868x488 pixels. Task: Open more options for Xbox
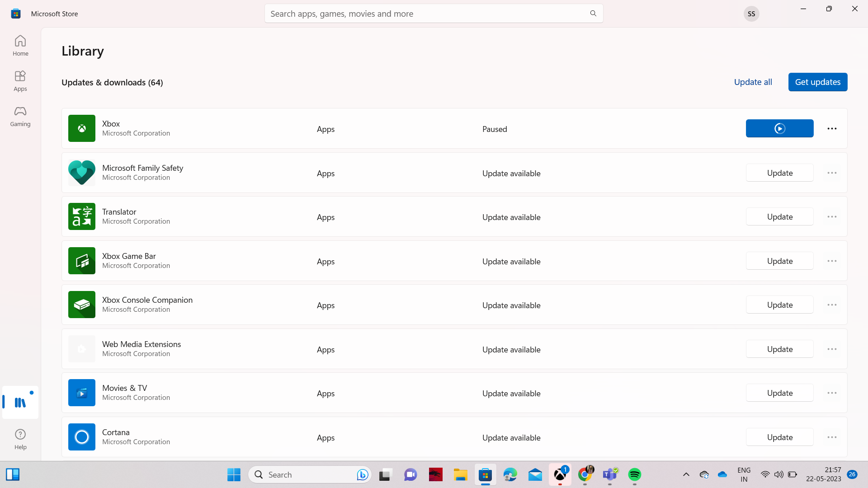pyautogui.click(x=832, y=128)
